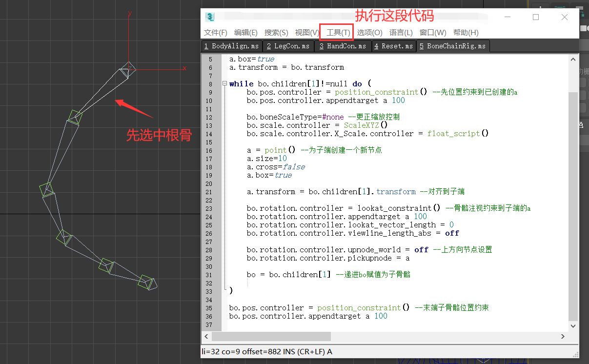Image resolution: width=589 pixels, height=364 pixels.
Task: Click 'point()' on line 16
Action: (x=281, y=150)
